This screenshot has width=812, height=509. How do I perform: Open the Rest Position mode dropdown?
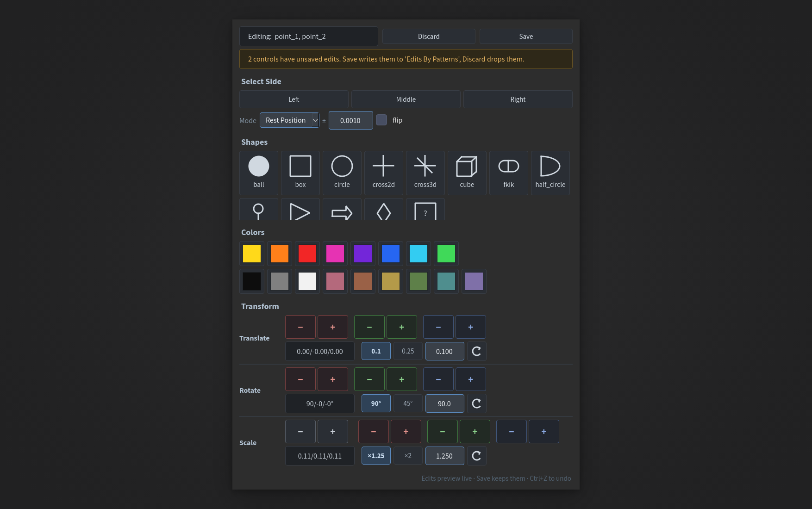[x=290, y=120]
